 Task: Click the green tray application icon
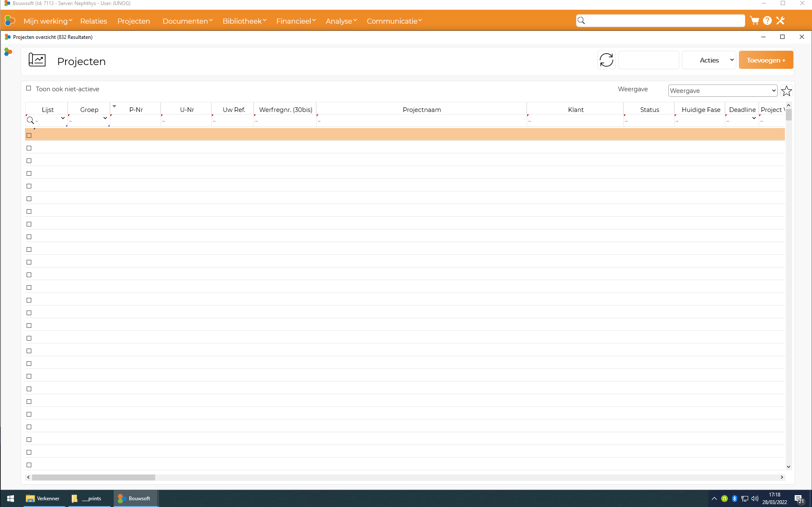click(x=725, y=499)
